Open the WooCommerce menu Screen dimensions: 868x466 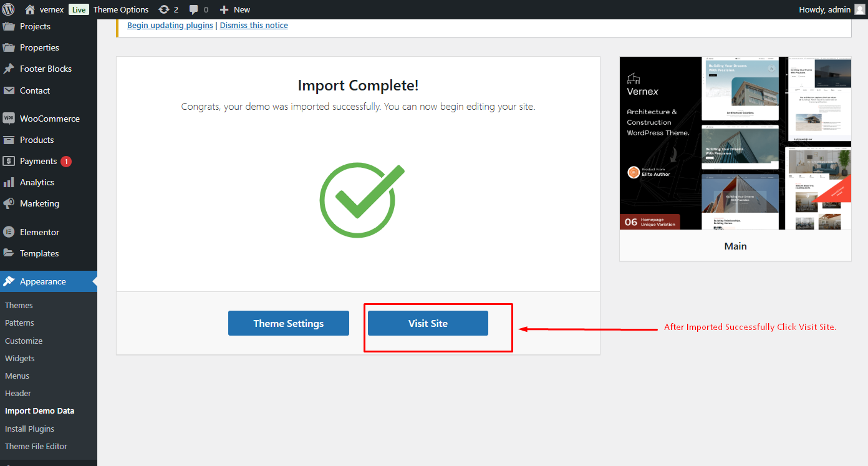pyautogui.click(x=49, y=119)
